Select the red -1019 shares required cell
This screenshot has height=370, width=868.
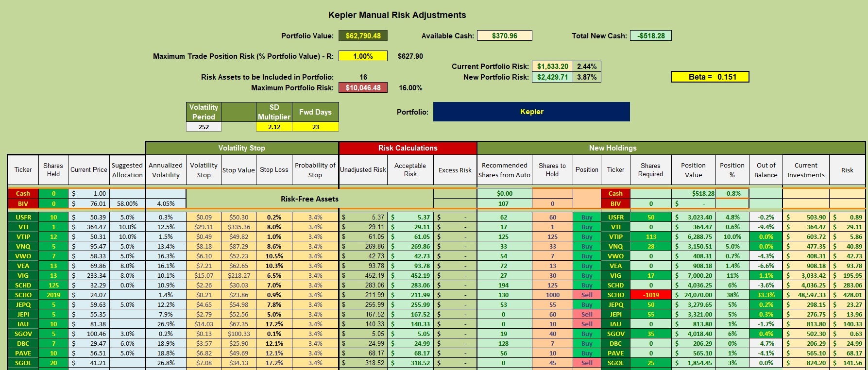click(x=650, y=295)
